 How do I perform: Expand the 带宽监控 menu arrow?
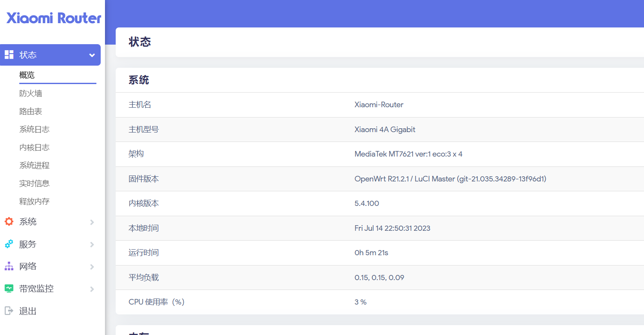(x=92, y=289)
